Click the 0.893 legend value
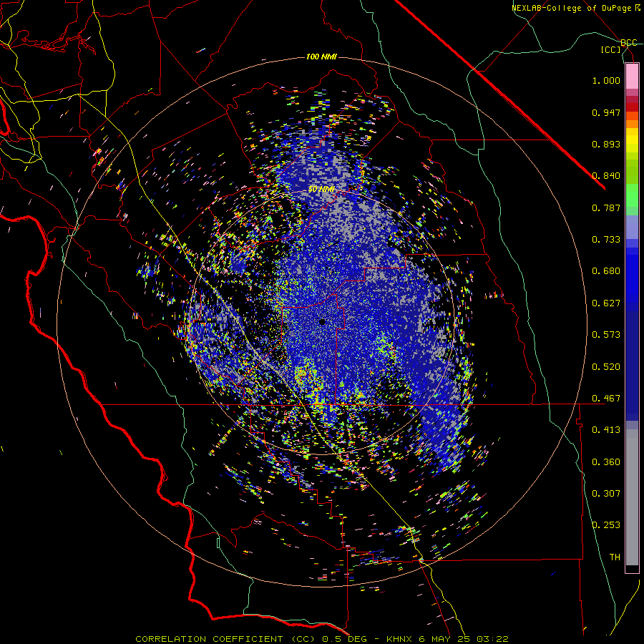The image size is (644, 644). (606, 144)
